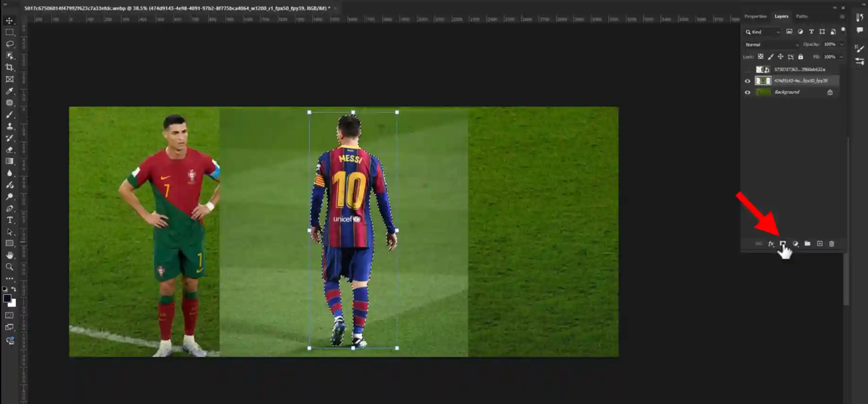868x404 pixels.
Task: Reset to default foreground and background colors
Action: click(5, 289)
